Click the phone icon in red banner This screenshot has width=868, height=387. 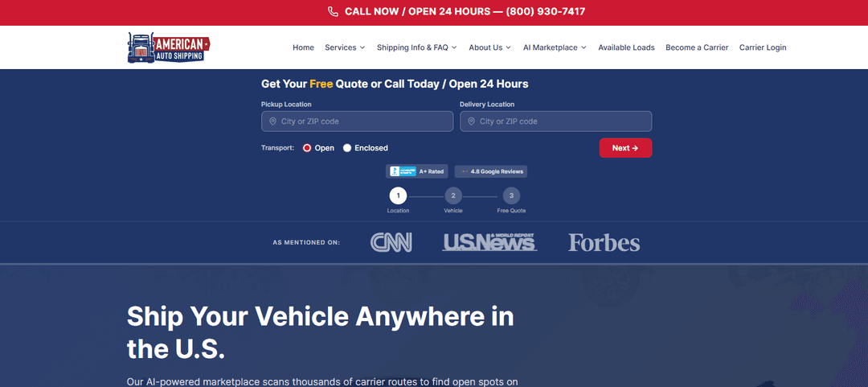(x=333, y=11)
